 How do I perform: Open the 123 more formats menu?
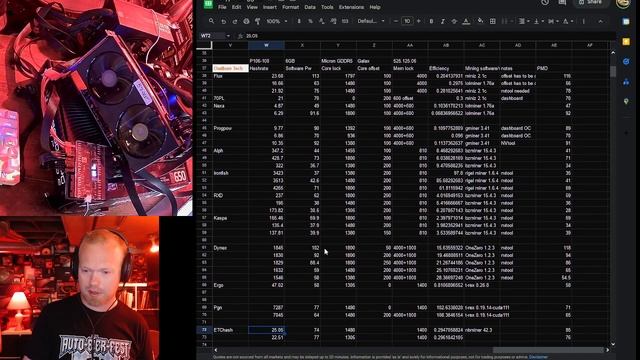click(x=345, y=21)
